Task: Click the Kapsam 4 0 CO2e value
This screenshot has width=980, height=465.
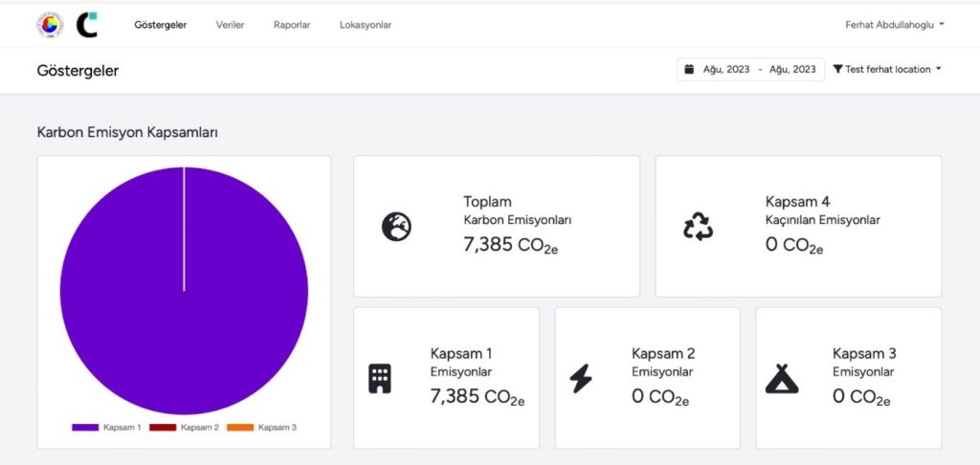Action: click(x=794, y=246)
